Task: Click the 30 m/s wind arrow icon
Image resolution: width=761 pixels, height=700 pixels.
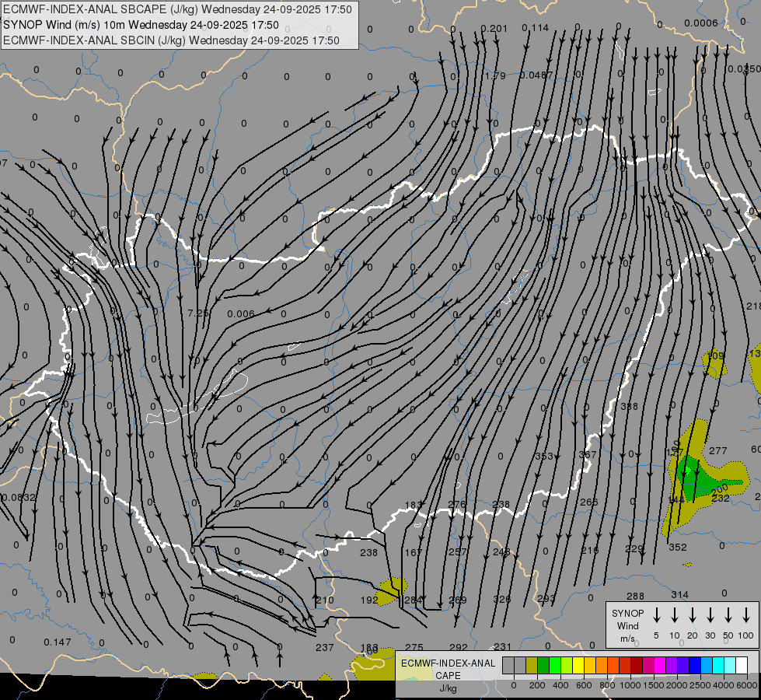Action: pyautogui.click(x=710, y=615)
